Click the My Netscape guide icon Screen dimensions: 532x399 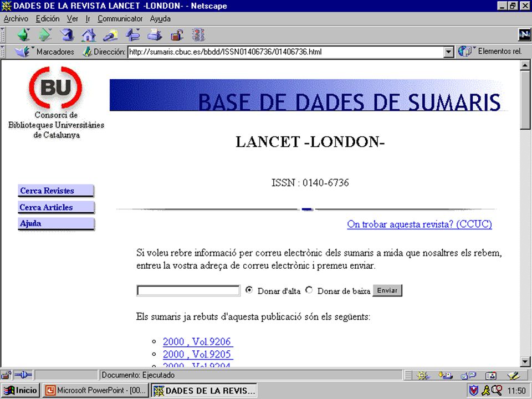click(x=132, y=34)
